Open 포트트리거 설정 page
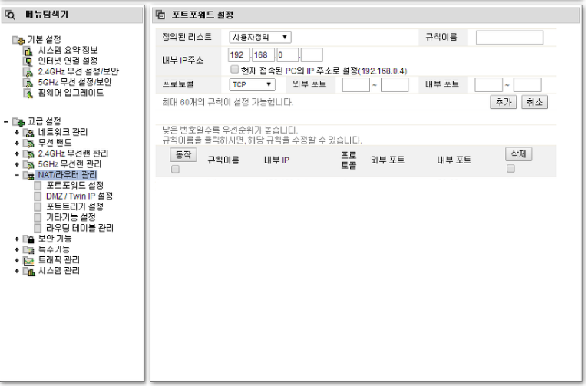588x386 pixels. click(x=74, y=207)
